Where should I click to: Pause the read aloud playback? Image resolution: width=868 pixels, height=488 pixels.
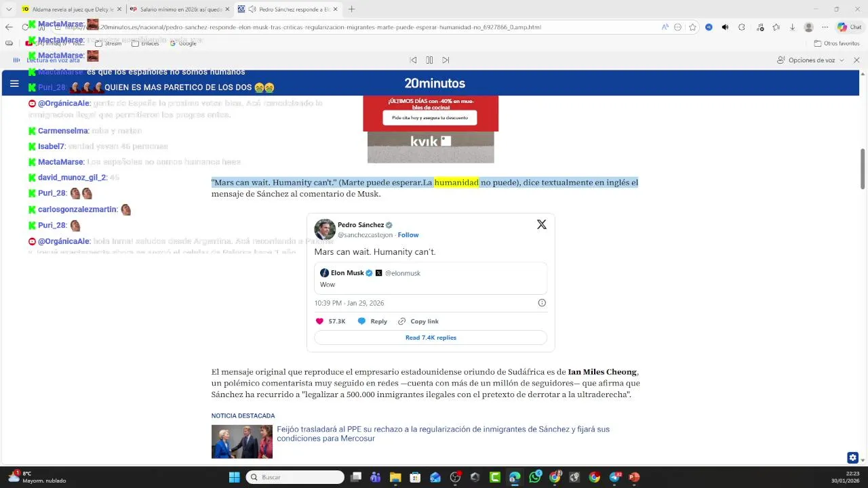coord(429,60)
